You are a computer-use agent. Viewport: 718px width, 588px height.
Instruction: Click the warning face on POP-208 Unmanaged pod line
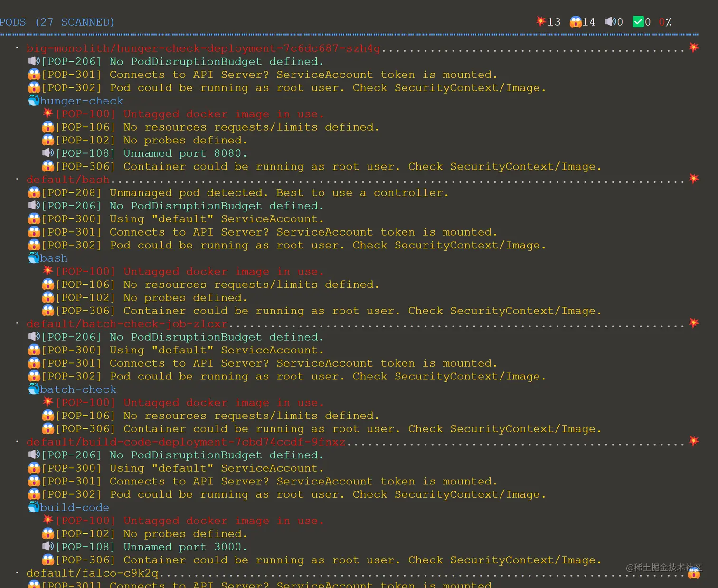(34, 192)
